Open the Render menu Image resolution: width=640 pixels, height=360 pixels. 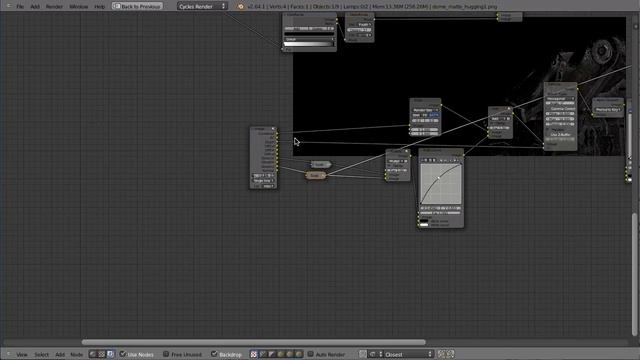click(54, 7)
